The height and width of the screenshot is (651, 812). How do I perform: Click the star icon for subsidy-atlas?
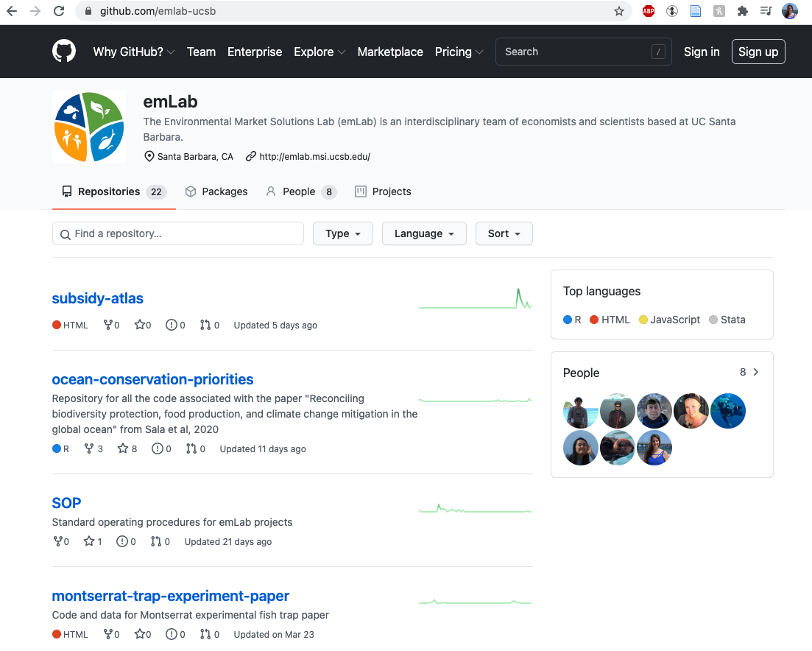click(x=139, y=325)
